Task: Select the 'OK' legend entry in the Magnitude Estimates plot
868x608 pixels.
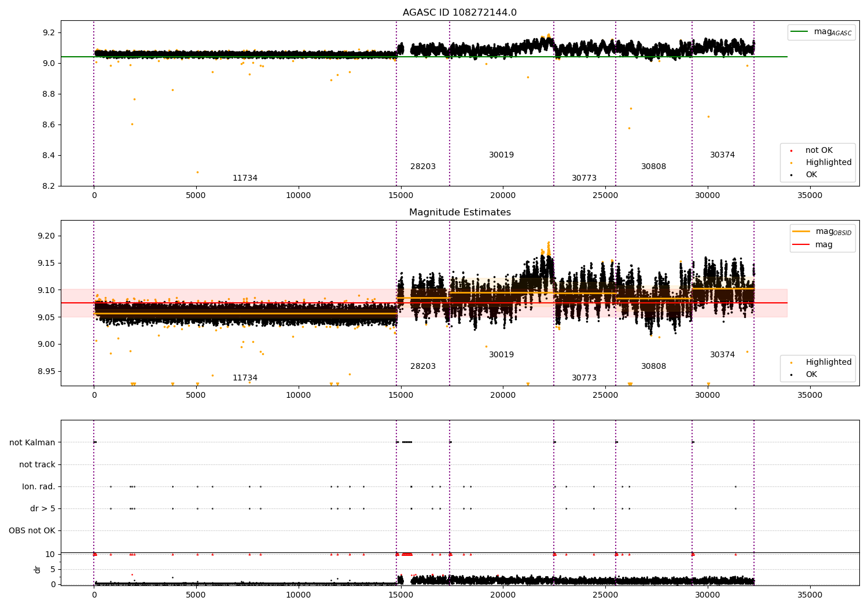Action: click(x=811, y=375)
